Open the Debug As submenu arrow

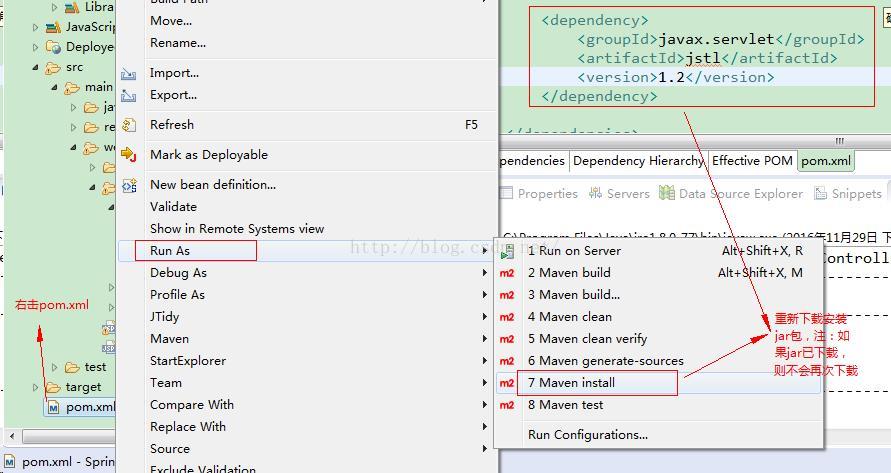point(484,273)
